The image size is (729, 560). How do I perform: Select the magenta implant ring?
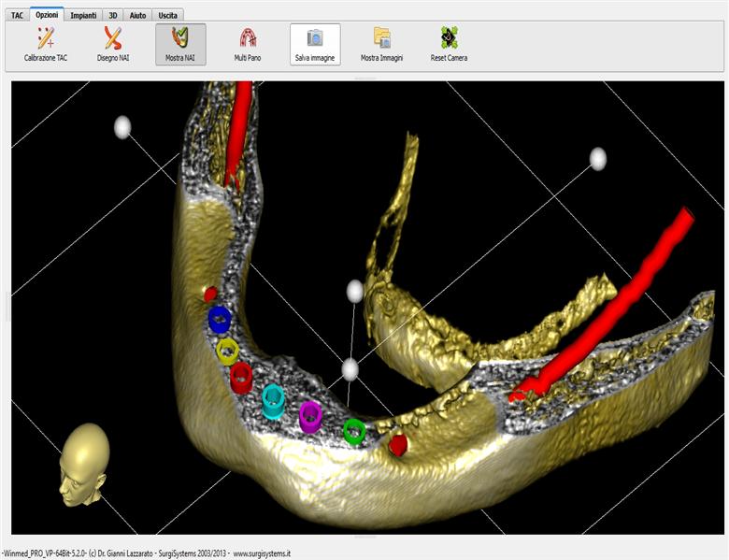[x=310, y=417]
